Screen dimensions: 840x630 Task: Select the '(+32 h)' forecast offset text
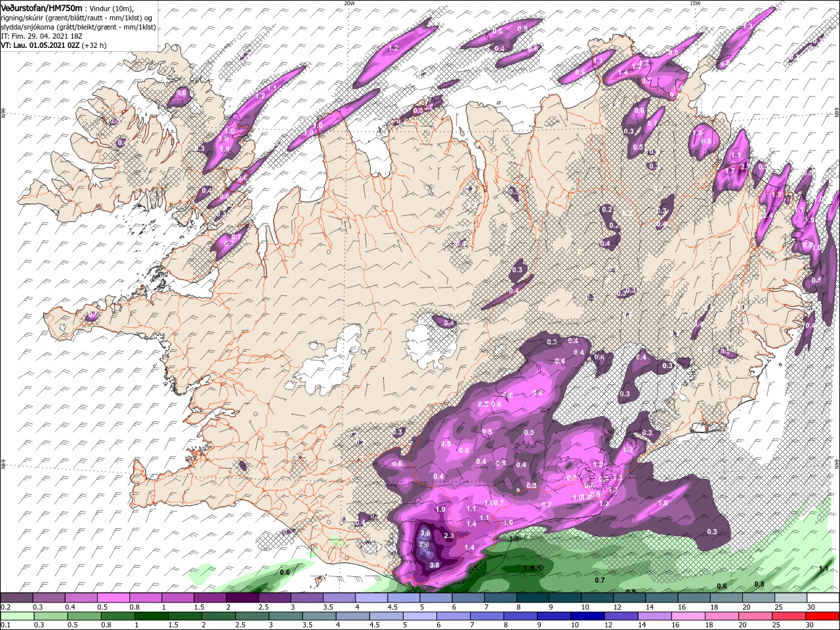(94, 45)
